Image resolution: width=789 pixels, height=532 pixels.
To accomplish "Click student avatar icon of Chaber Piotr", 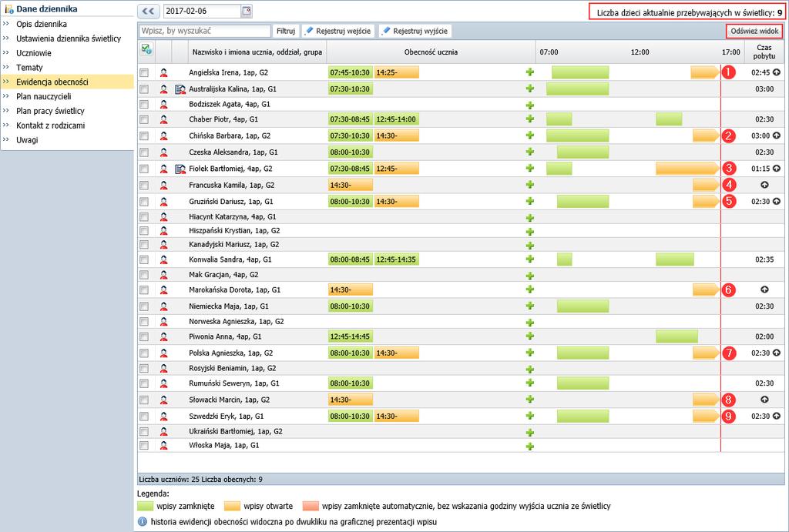I will (163, 119).
